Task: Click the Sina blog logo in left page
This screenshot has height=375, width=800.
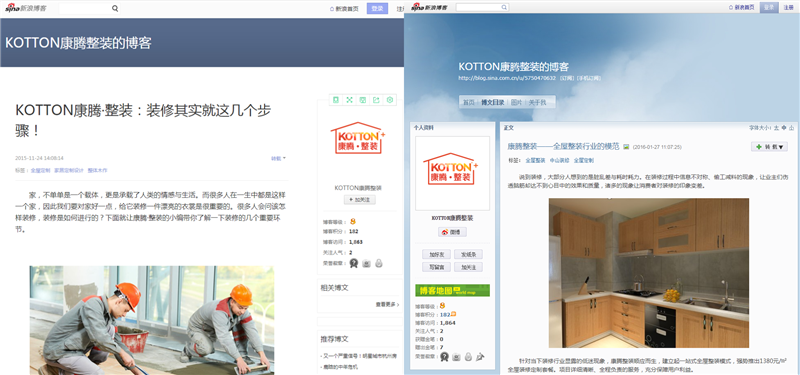Action: coord(26,8)
